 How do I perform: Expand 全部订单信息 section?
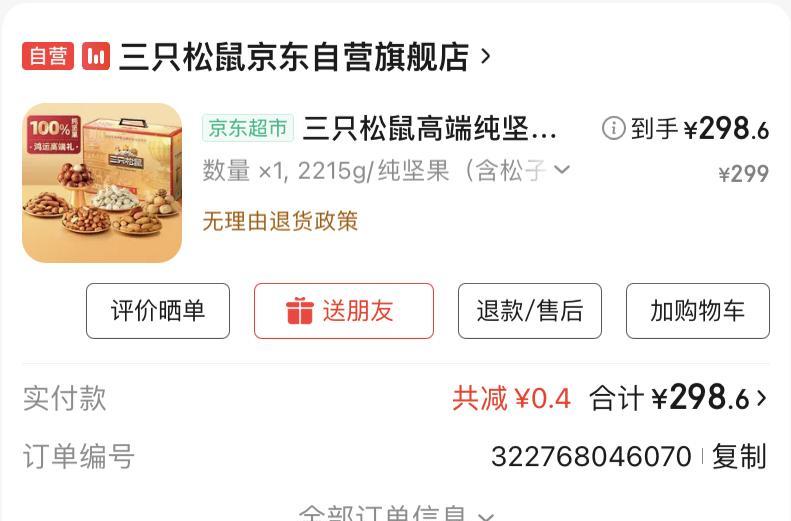click(x=396, y=513)
